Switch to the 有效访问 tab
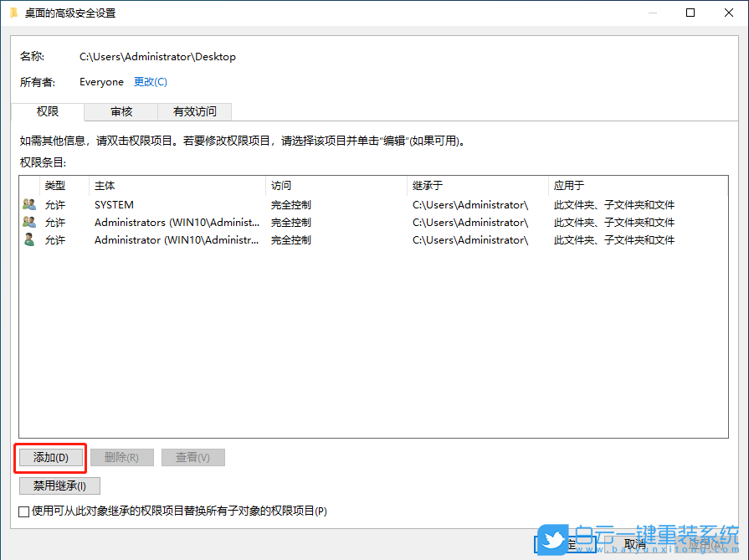Viewport: 749px width, 560px height. coord(193,111)
